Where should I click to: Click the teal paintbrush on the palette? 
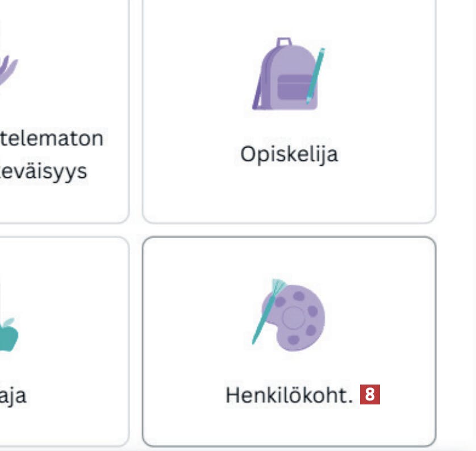tap(267, 310)
